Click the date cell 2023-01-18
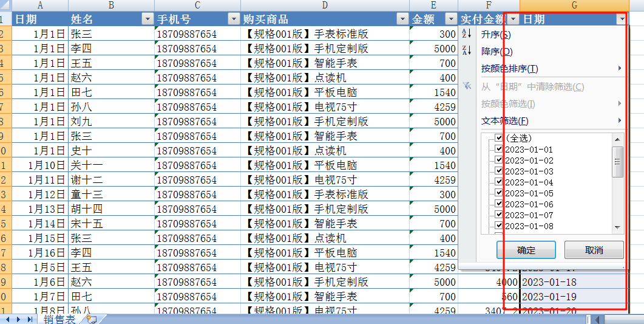 click(574, 282)
